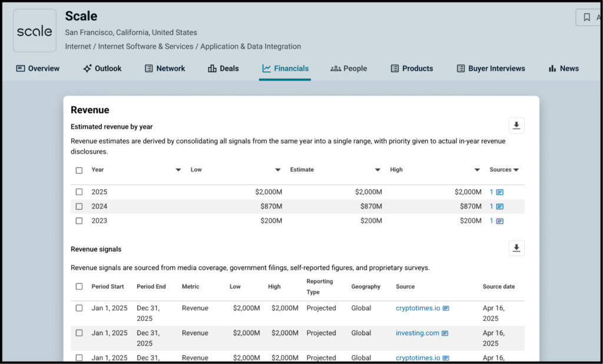Viewport: 603px width, 364px height.
Task: Toggle select-all checkbox in revenue signals header
Action: point(79,287)
